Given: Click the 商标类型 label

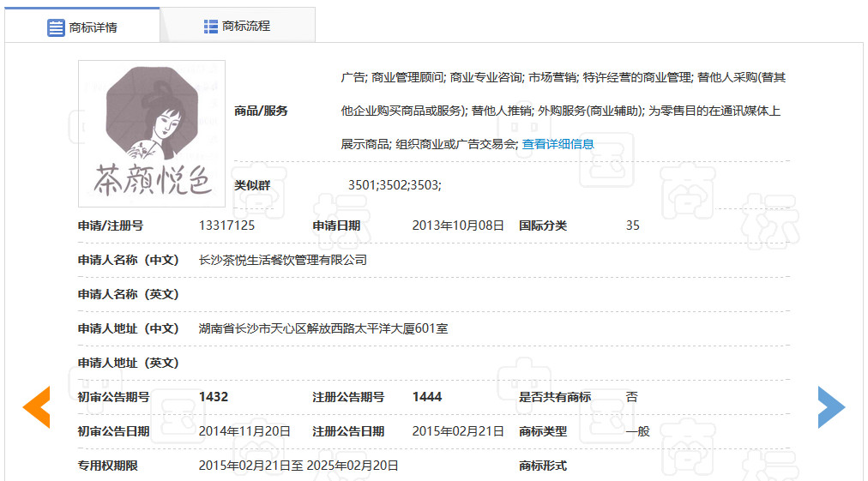Looking at the screenshot, I should click(x=542, y=431).
